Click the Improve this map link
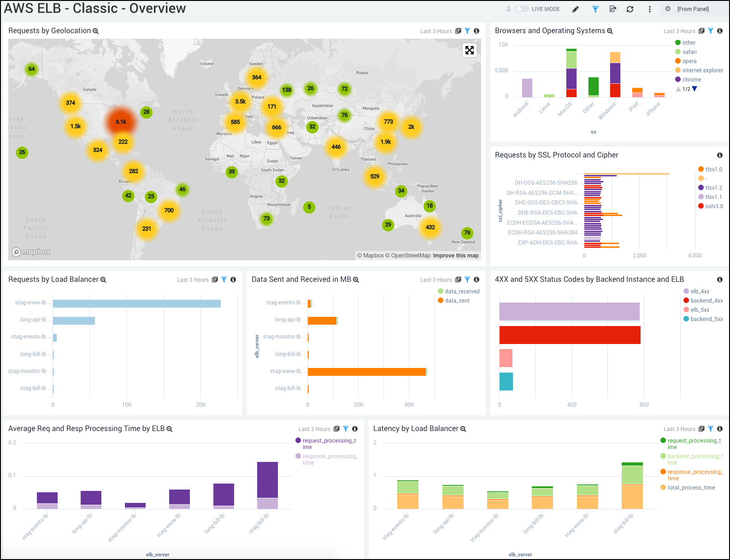 coord(455,256)
